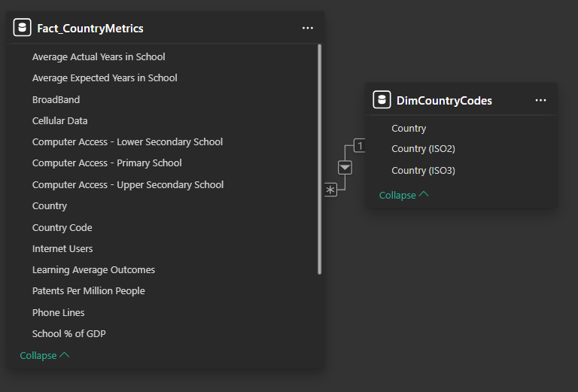Viewport: 578px width, 392px height.
Task: Select the Country (ISO3) field
Action: [423, 171]
